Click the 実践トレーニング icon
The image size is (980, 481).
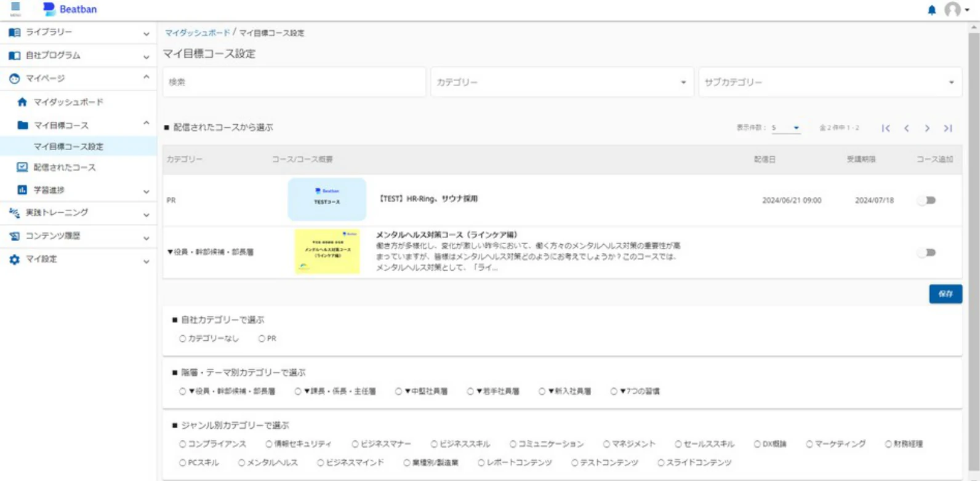click(15, 213)
